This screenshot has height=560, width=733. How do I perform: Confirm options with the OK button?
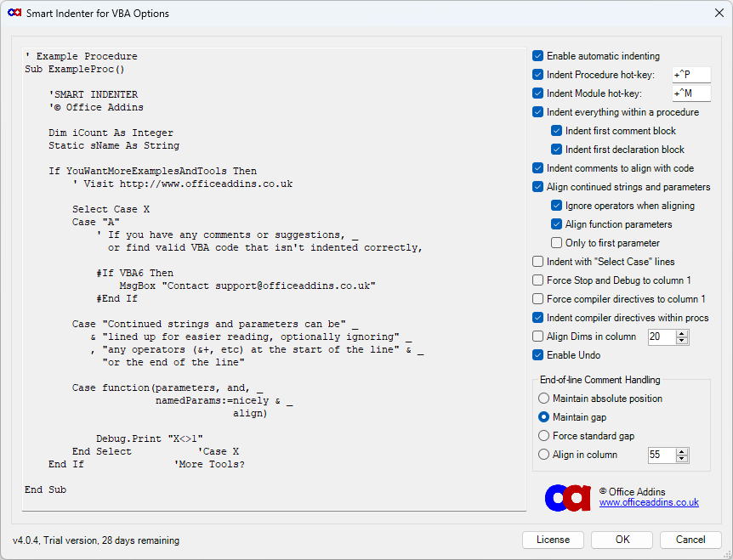(622, 540)
